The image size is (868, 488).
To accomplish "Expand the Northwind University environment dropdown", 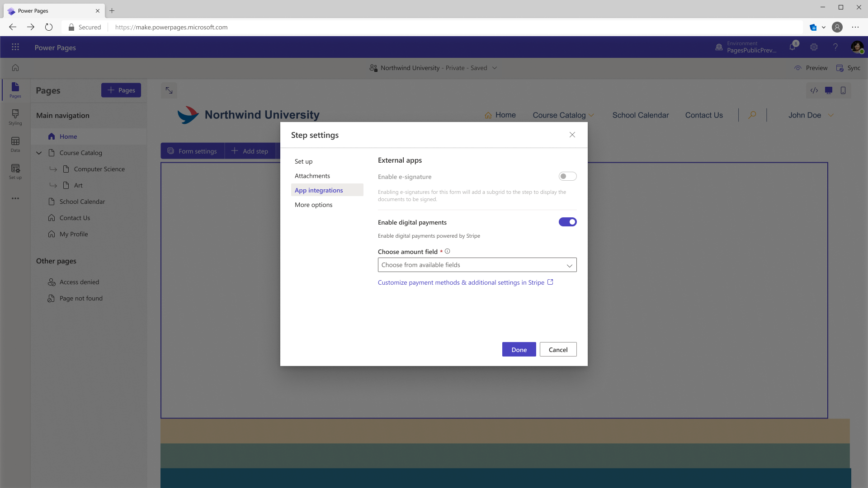I will coord(495,68).
